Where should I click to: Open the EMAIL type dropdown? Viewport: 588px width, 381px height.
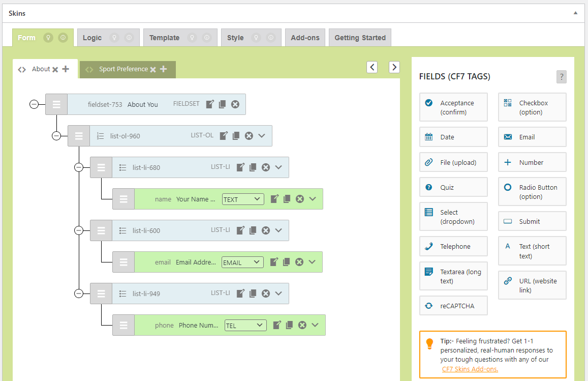point(242,262)
